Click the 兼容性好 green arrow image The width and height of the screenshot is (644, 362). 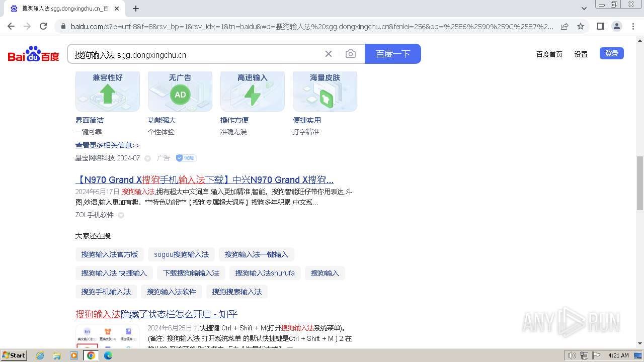pos(108,92)
